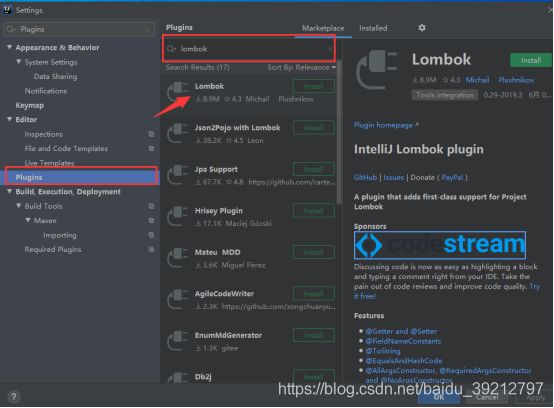Install Lombok from the results list
This screenshot has height=408, width=554.
[x=314, y=86]
